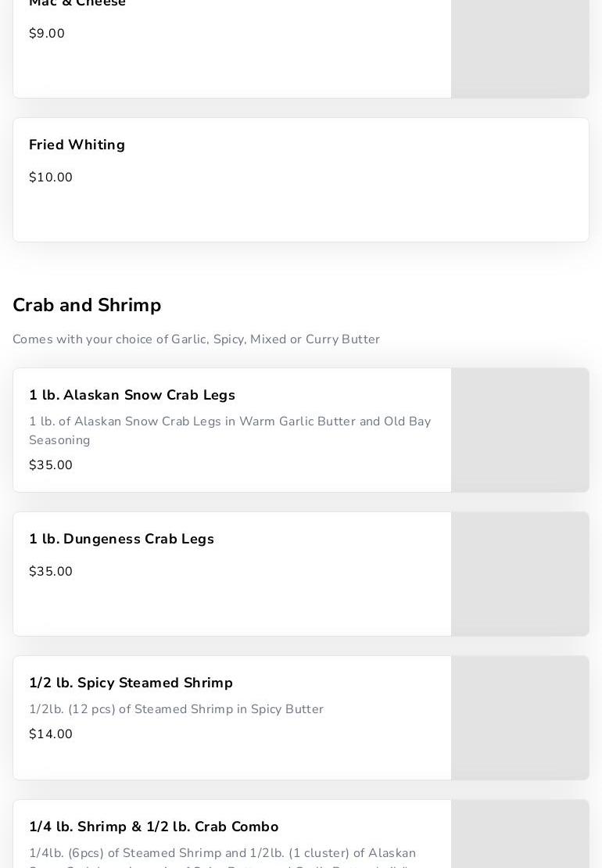Click the Spicy Steamed Shrimp $14.00 price
Screen dimensions: 602x868
click(51, 734)
